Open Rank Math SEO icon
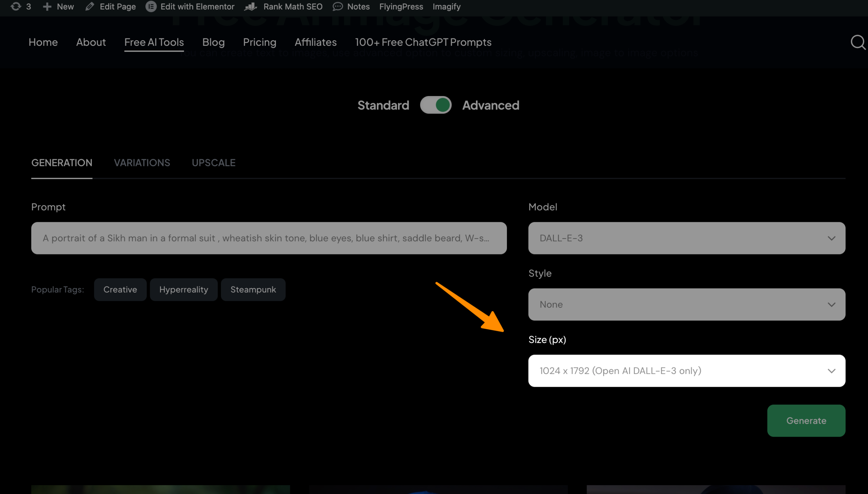 [251, 6]
